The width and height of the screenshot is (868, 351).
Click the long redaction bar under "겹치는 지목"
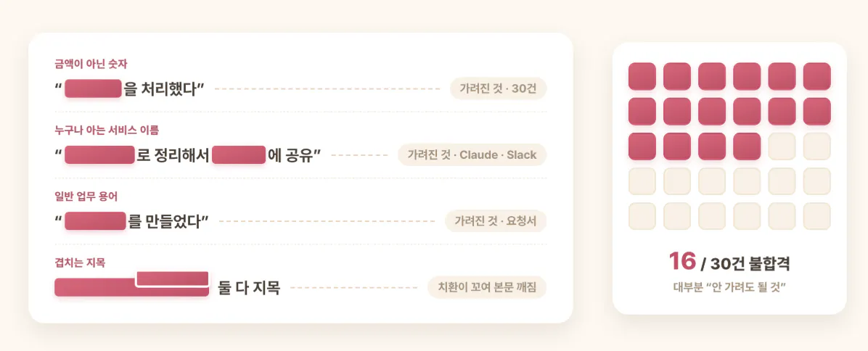point(132,287)
